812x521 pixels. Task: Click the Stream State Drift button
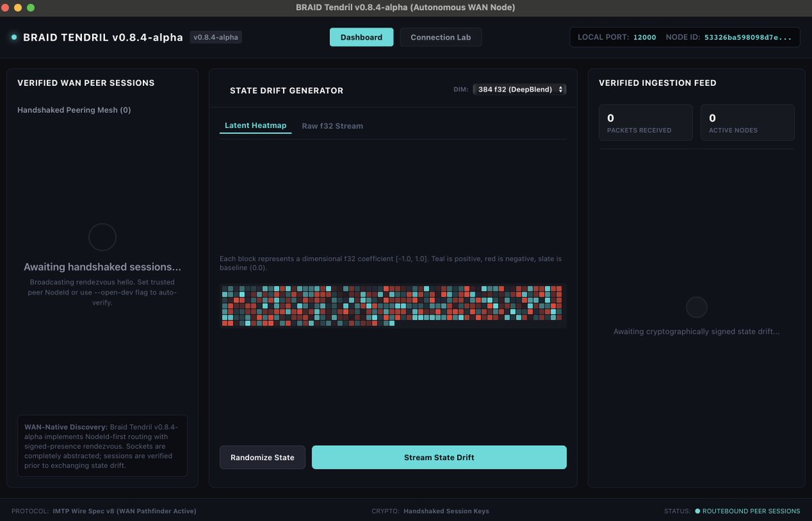(x=439, y=457)
